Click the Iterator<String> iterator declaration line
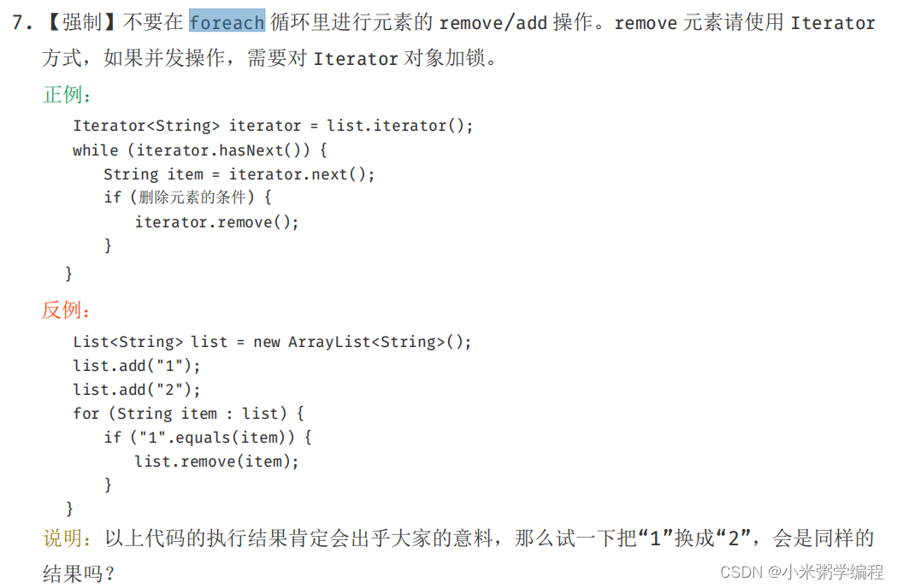 coord(273,126)
